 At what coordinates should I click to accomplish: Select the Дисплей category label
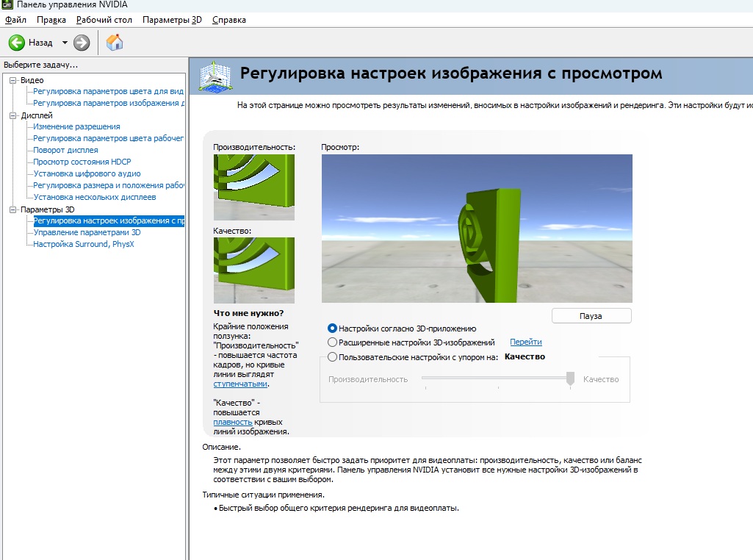click(37, 115)
